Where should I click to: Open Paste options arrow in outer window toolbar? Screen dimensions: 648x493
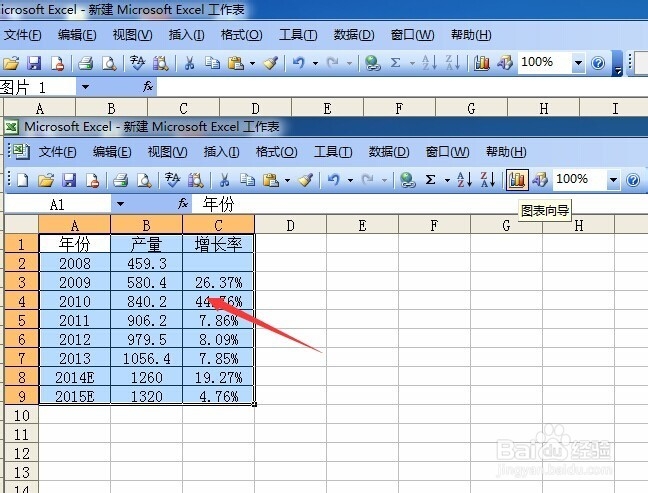[253, 63]
